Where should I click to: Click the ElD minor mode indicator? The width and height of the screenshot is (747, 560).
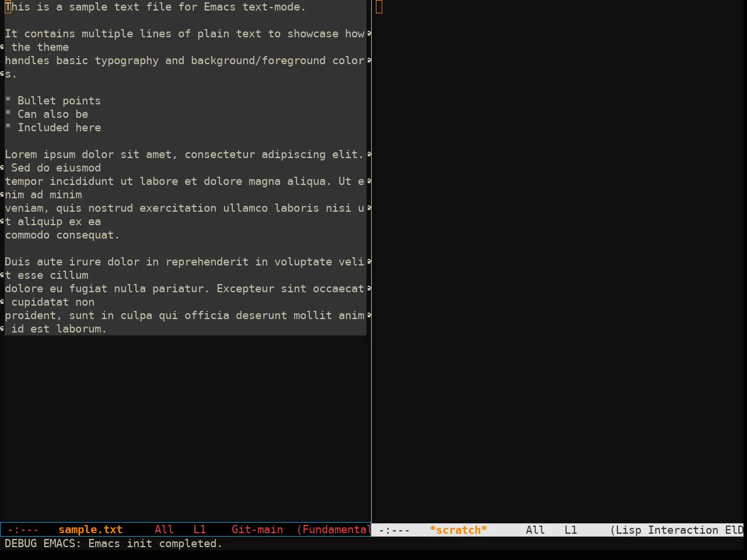(734, 530)
